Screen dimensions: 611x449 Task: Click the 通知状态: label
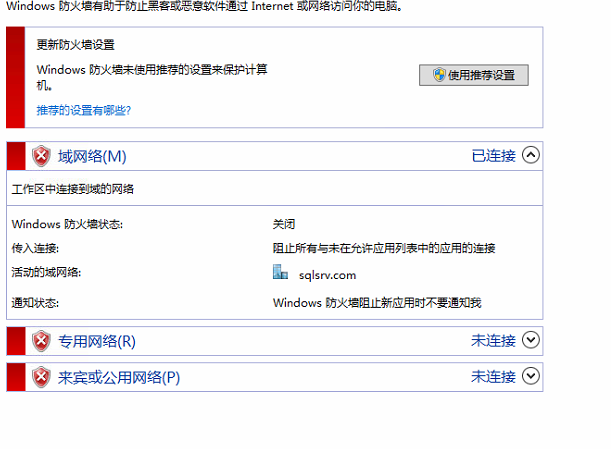[x=35, y=303]
